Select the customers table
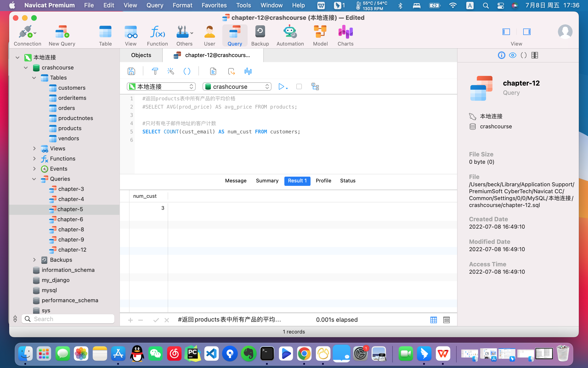The width and height of the screenshot is (588, 368). [72, 88]
